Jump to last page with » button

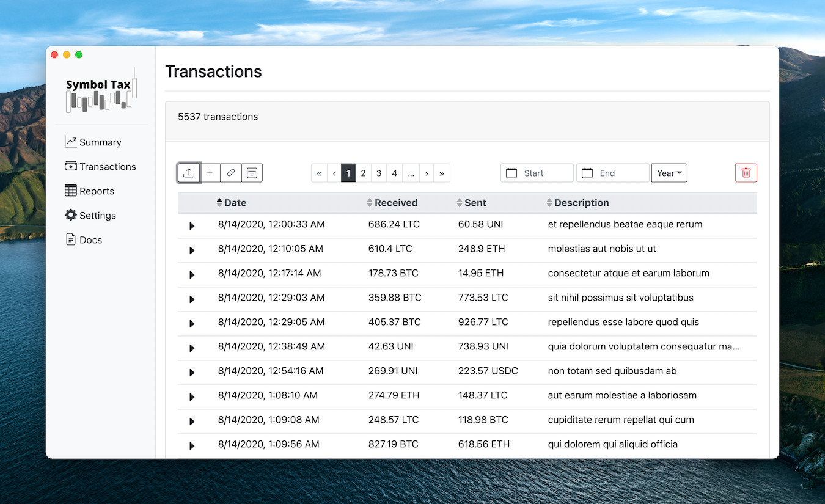pos(442,173)
